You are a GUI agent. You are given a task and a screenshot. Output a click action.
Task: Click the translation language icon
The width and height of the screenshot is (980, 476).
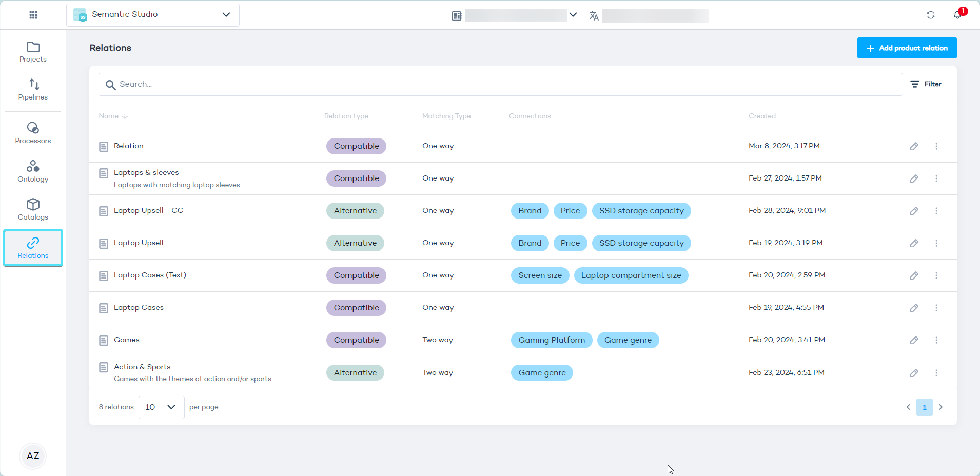[594, 16]
